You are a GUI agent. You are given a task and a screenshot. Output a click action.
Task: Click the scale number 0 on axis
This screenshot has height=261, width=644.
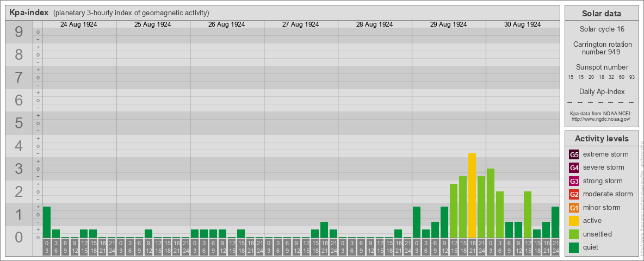coord(19,237)
